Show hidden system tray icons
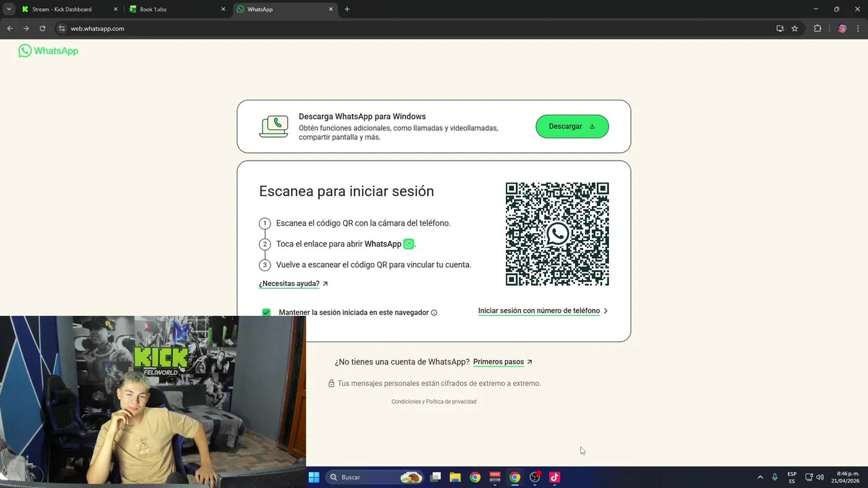The image size is (868, 488). point(760,477)
